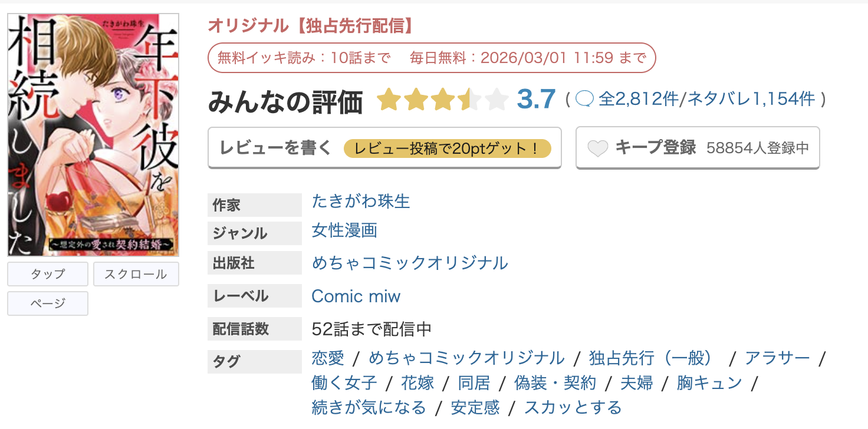Enable ページ viewing mode
868x429 pixels.
click(x=47, y=303)
